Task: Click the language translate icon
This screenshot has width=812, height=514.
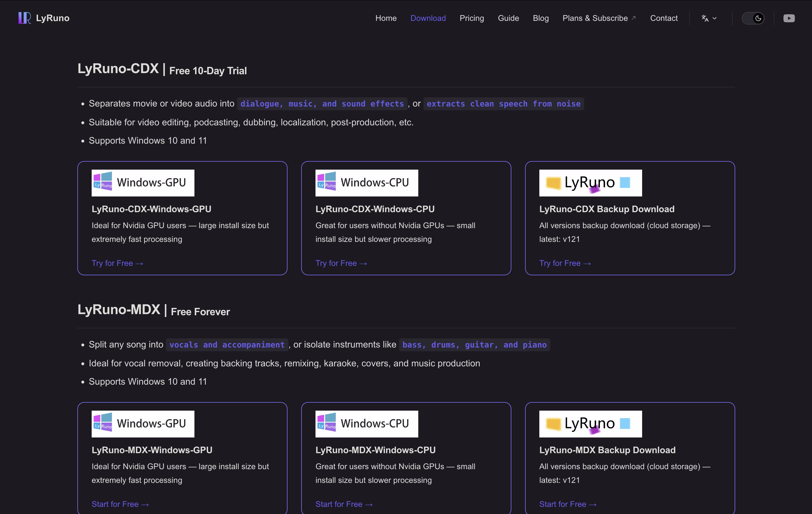Action: click(705, 18)
